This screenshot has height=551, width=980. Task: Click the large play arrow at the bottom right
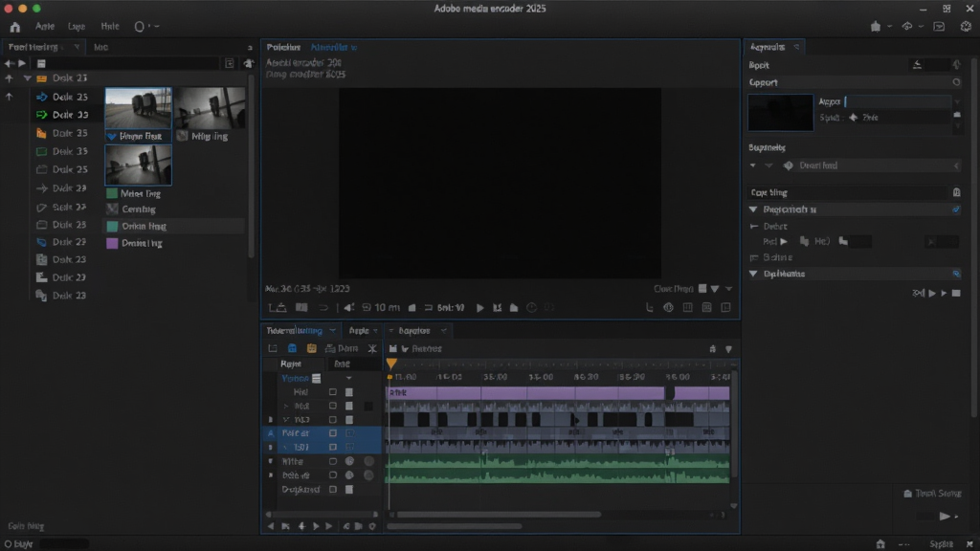tap(945, 516)
